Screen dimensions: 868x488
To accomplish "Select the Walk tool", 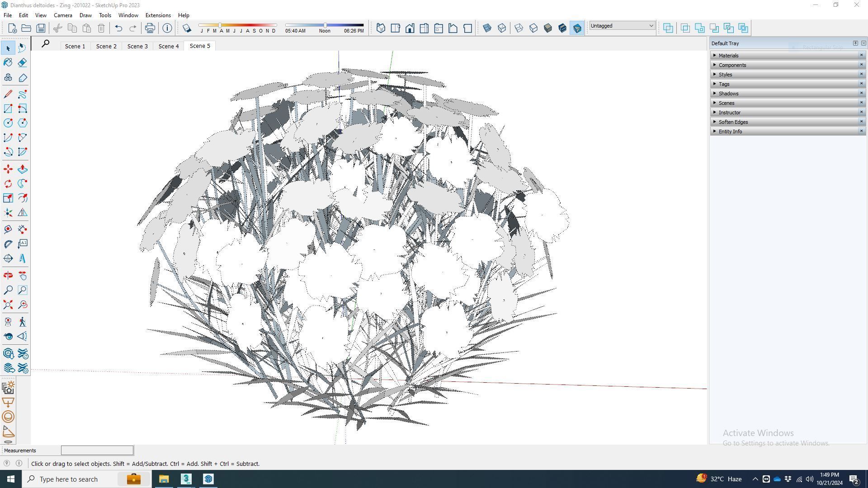I will coord(23,322).
